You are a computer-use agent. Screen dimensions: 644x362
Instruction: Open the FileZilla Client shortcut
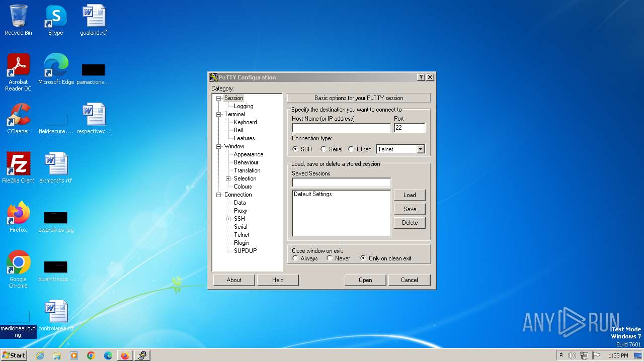pos(18,168)
